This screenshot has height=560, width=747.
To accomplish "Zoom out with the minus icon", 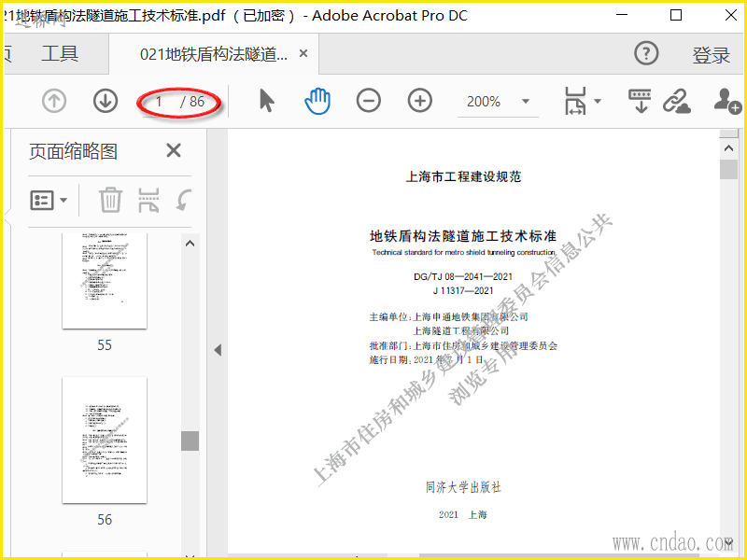I will point(369,101).
